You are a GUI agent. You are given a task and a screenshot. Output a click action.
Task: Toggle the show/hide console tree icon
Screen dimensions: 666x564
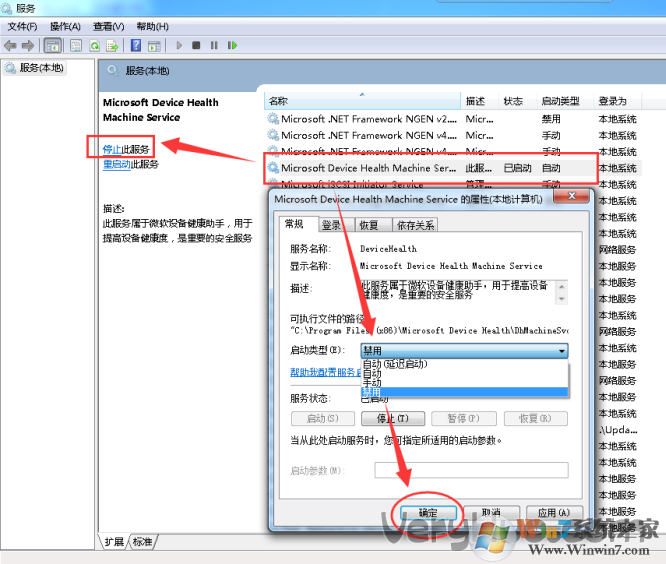coord(53,45)
